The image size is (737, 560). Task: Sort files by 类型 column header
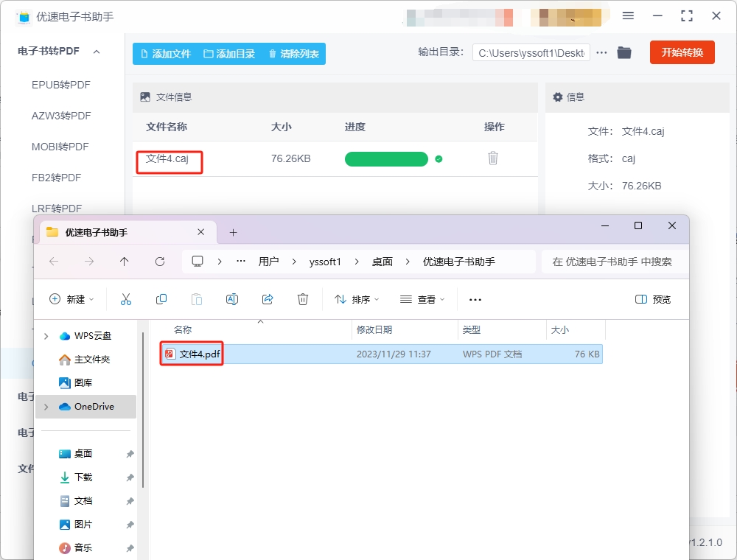[x=472, y=330]
